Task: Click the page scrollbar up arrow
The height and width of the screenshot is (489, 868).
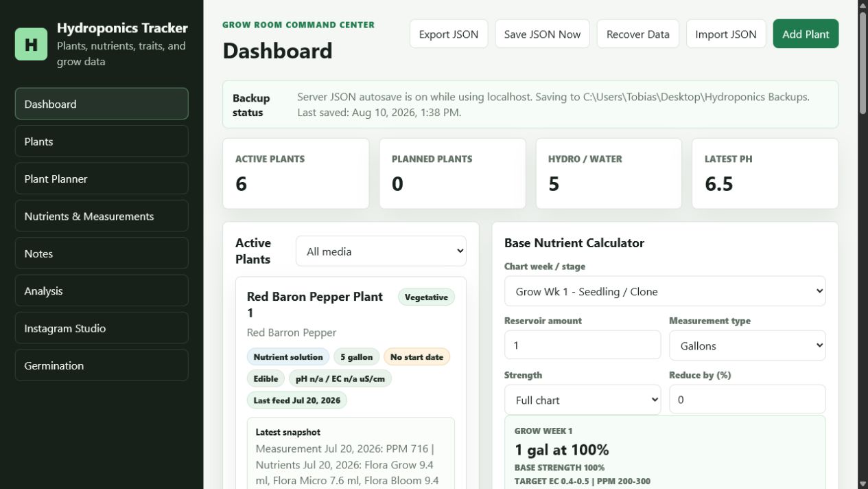Action: [x=863, y=5]
